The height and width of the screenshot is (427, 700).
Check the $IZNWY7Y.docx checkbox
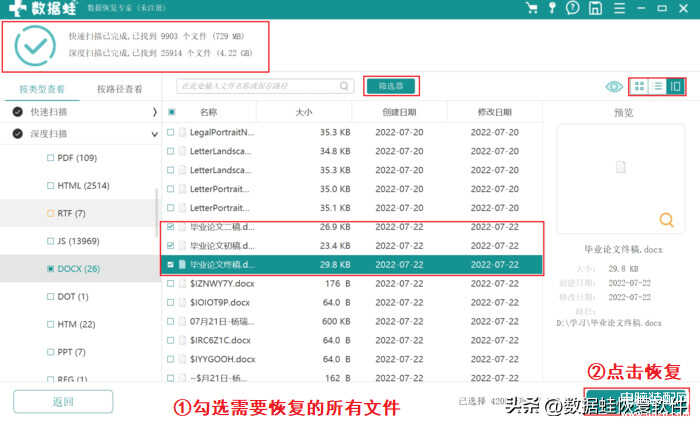[171, 283]
